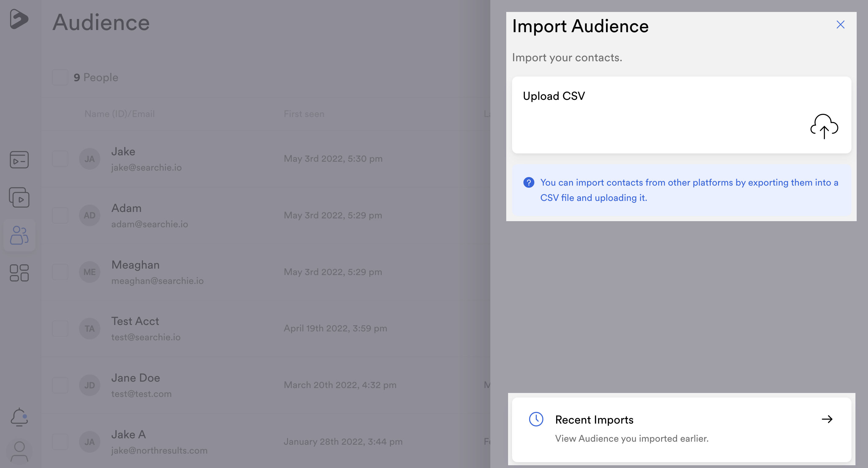Click the First seen column header
Screen dimensions: 868x468
pos(304,114)
